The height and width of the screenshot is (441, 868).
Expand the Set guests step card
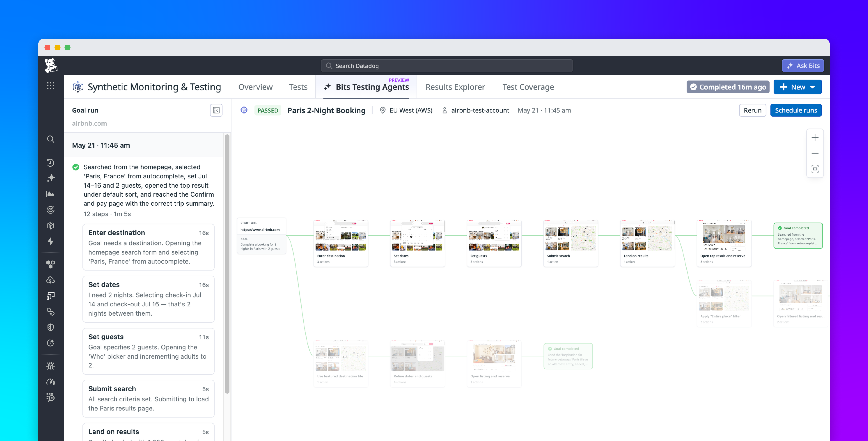click(x=149, y=351)
